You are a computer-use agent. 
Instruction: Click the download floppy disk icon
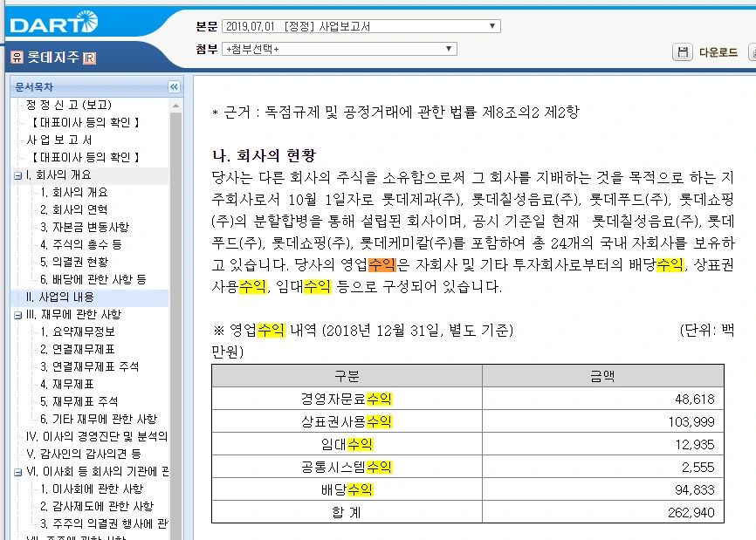pos(682,52)
